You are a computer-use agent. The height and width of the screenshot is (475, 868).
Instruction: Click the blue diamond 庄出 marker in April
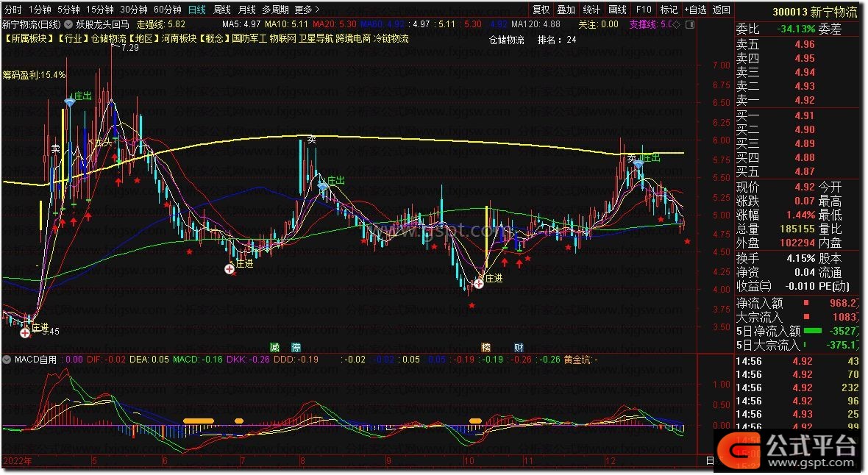tap(69, 102)
